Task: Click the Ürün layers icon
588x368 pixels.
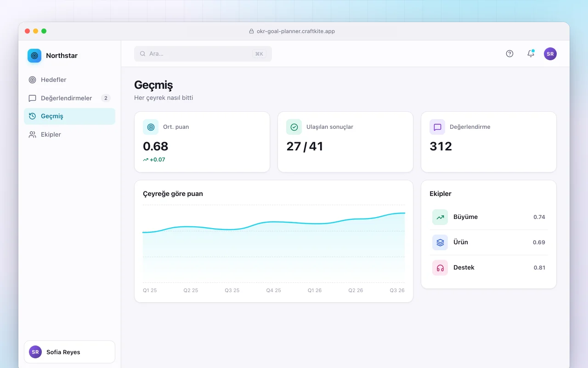Action: coord(440,242)
